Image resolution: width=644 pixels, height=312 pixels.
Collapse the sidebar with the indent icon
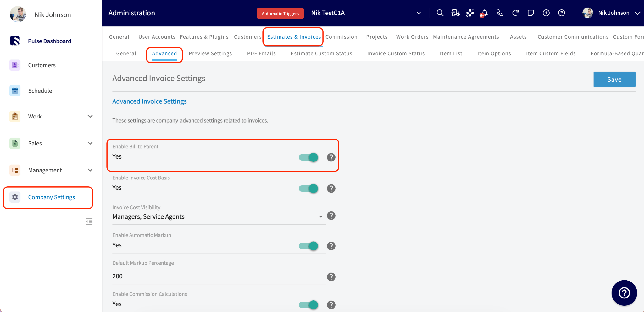tap(89, 222)
